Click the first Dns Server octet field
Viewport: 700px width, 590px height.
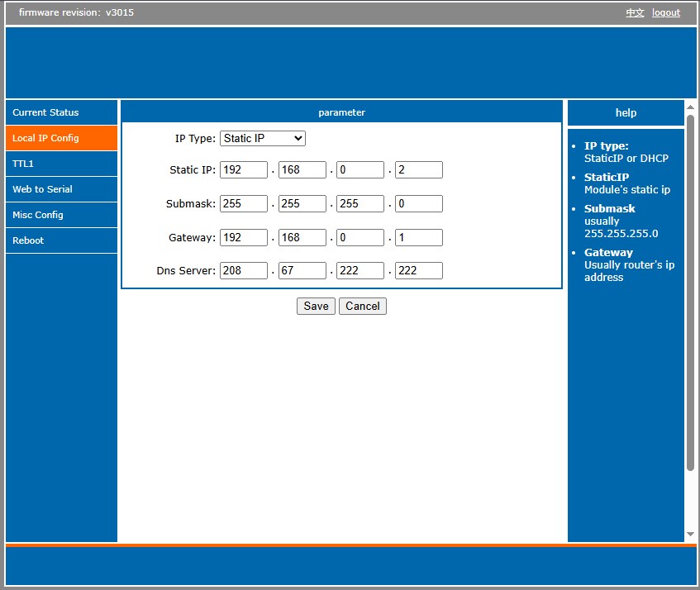[244, 271]
